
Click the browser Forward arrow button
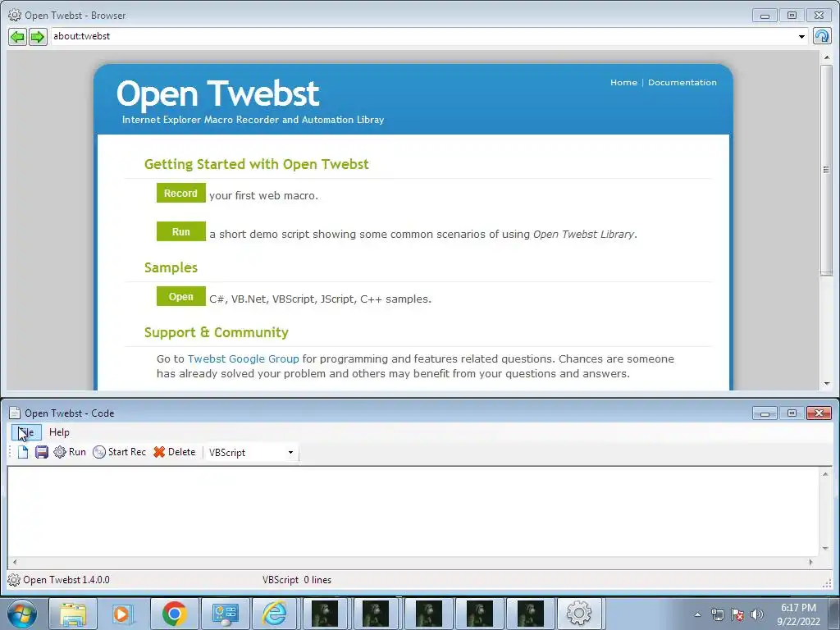(38, 36)
